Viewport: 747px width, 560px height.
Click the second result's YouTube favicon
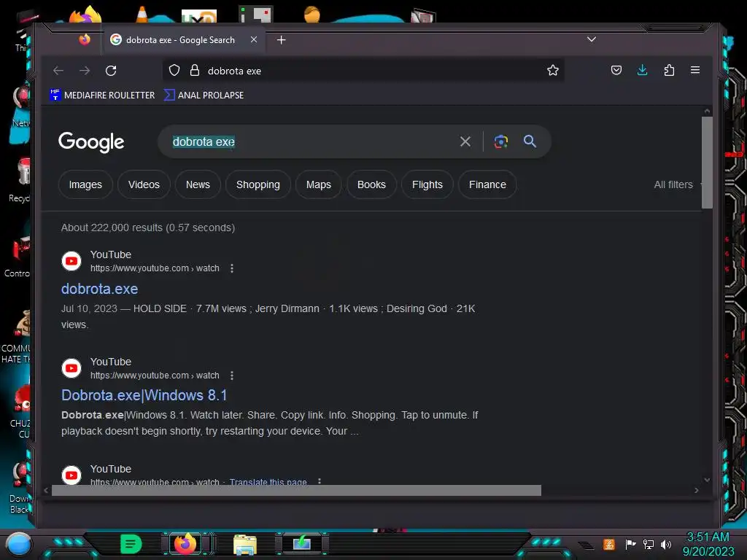(x=71, y=368)
